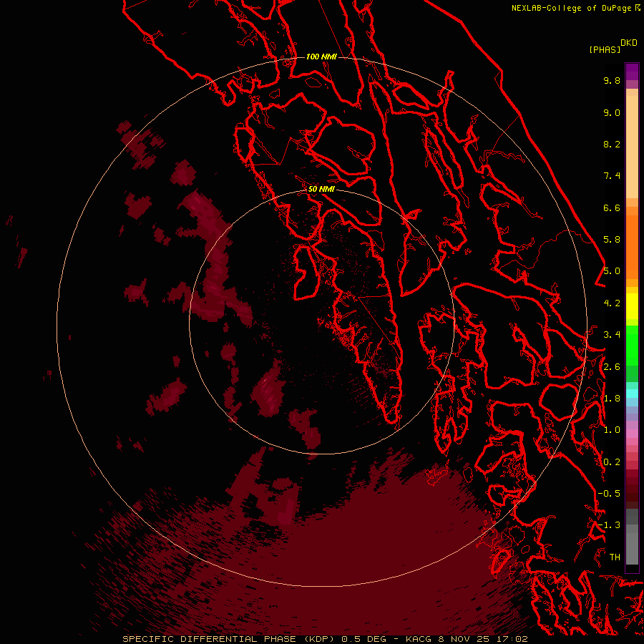Click the 5.0 value on color scale
The height and width of the screenshot is (644, 644).
[612, 271]
